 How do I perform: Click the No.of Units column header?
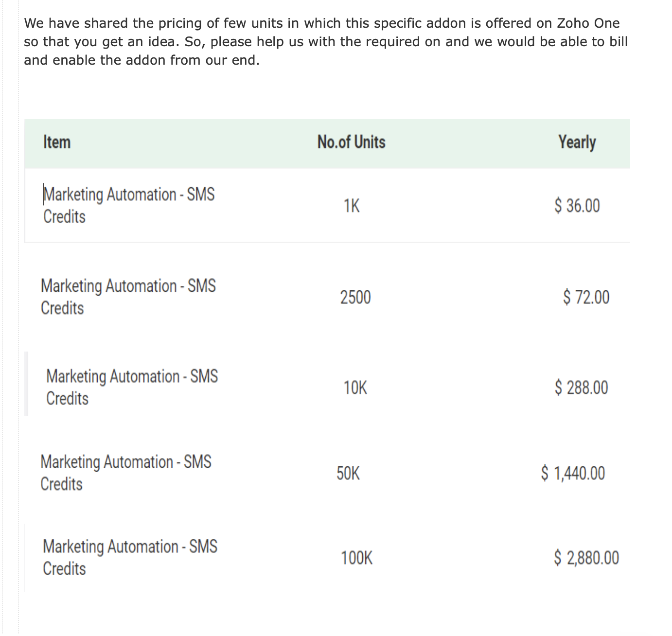click(x=351, y=142)
